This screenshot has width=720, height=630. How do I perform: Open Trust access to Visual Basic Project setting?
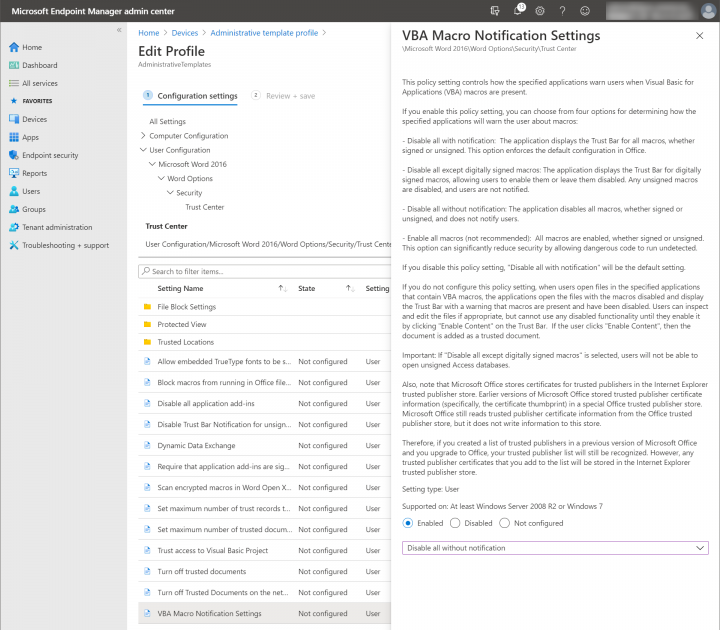point(213,551)
